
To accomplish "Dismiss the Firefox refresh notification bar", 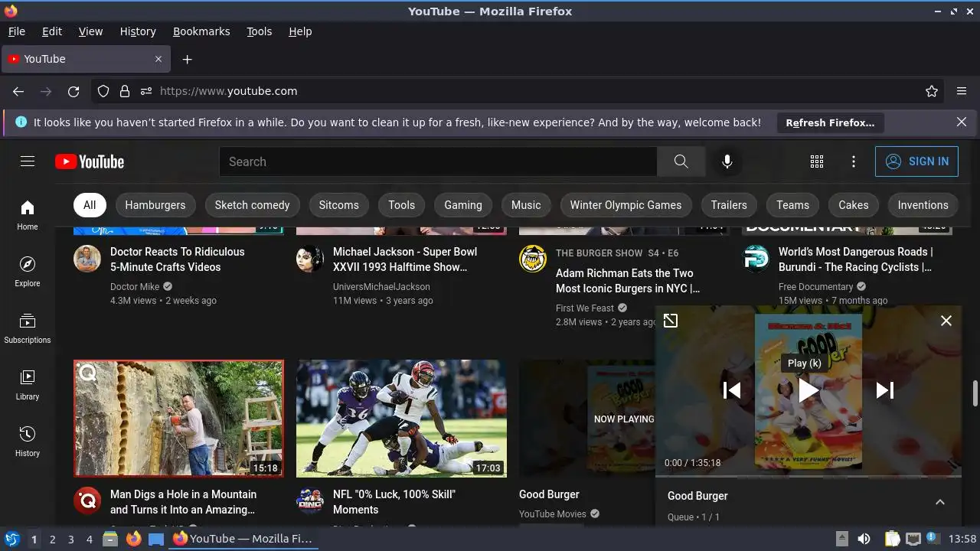I will 962,122.
